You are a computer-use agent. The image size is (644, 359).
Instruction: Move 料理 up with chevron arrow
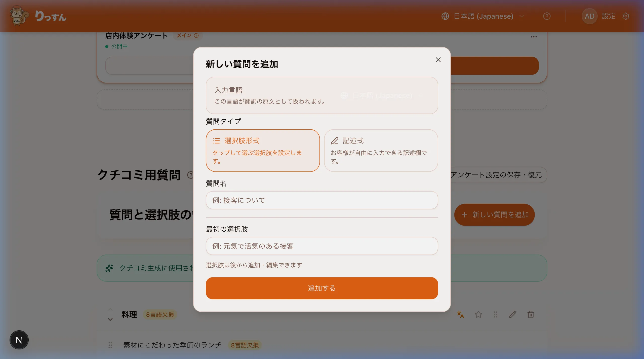click(x=110, y=309)
